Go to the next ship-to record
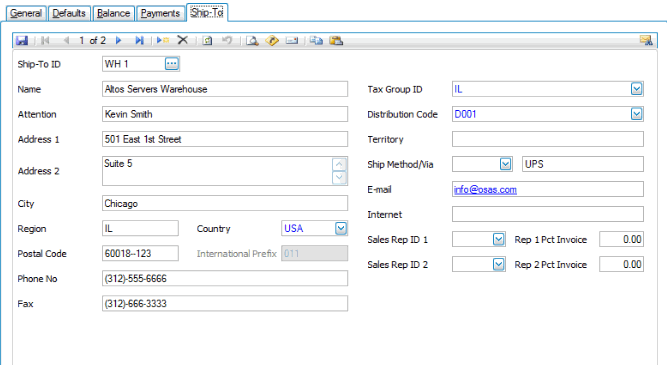Image resolution: width=667 pixels, height=365 pixels. (119, 40)
